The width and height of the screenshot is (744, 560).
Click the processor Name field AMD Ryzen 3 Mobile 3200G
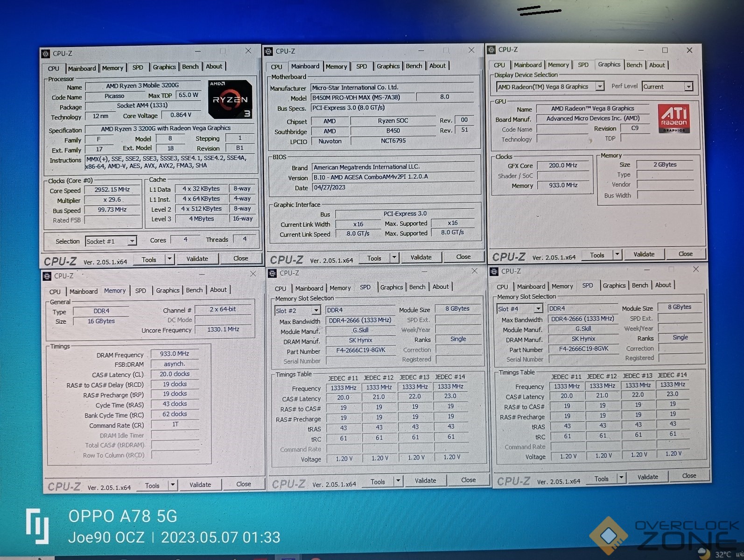click(x=142, y=86)
